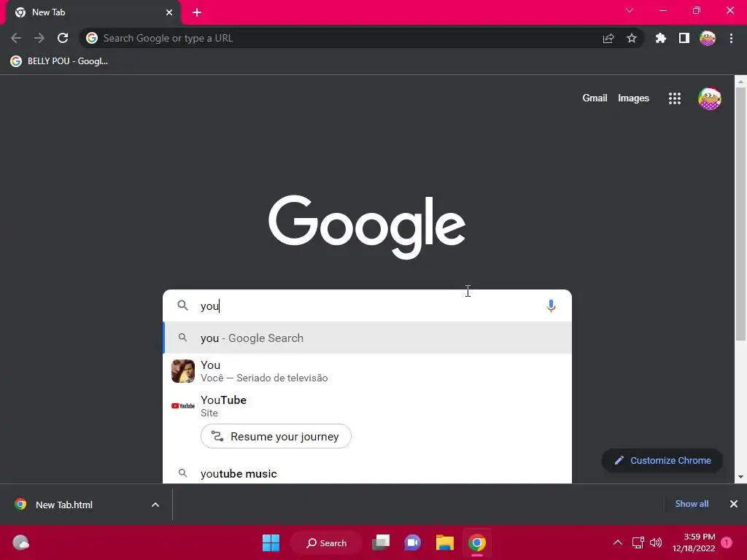Show hidden system tray icons
The width and height of the screenshot is (747, 560).
pyautogui.click(x=618, y=542)
